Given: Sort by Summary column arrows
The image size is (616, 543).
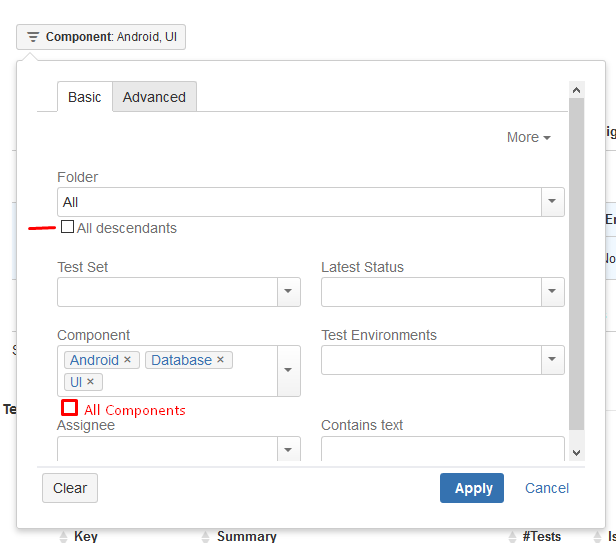Looking at the screenshot, I should pyautogui.click(x=206, y=537).
